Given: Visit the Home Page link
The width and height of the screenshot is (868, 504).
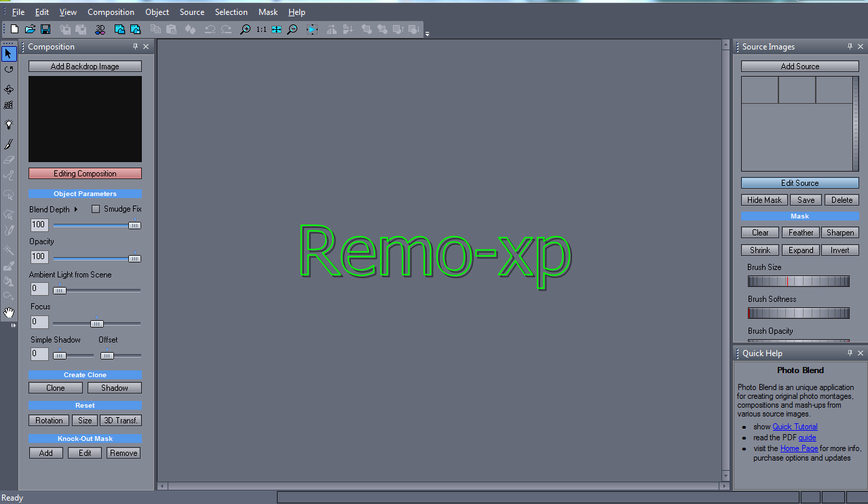Looking at the screenshot, I should [x=799, y=448].
